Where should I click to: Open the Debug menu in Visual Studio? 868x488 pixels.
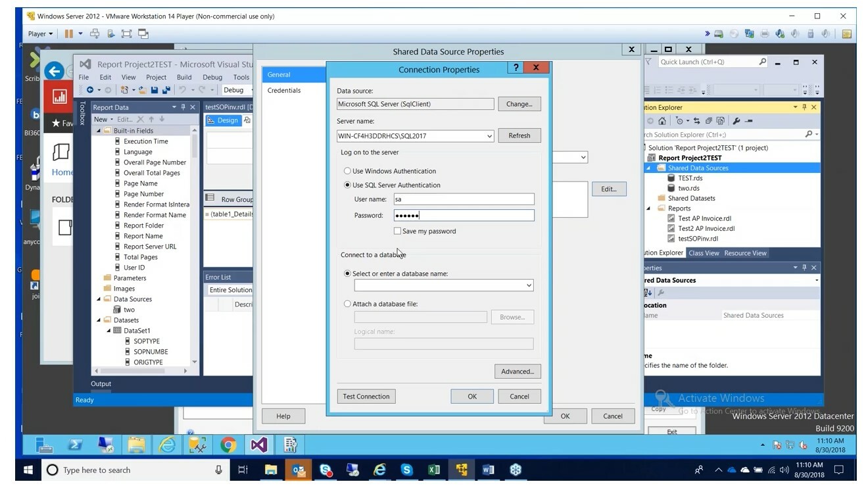point(212,77)
